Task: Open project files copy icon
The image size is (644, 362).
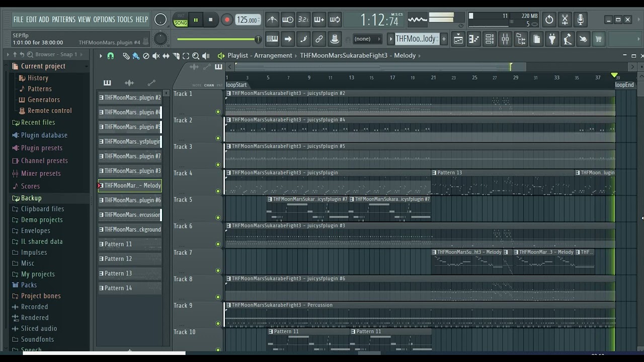Action: tap(536, 39)
